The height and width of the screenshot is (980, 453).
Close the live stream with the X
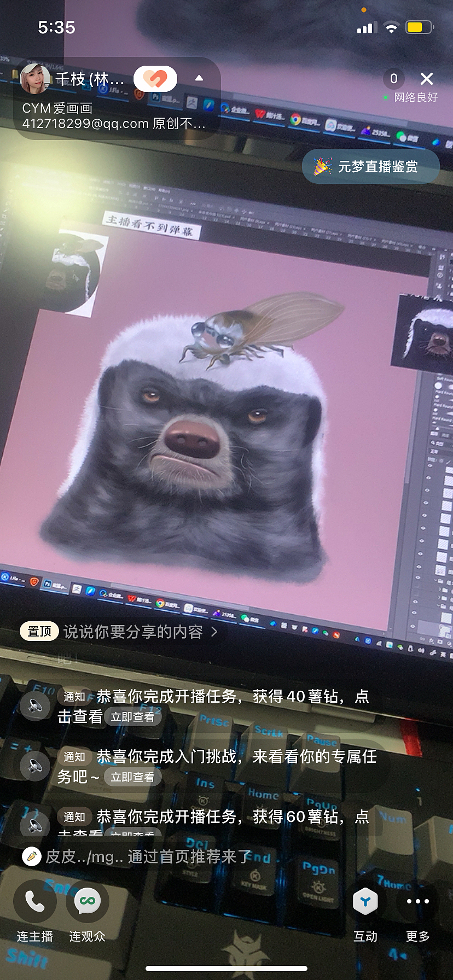pos(427,79)
